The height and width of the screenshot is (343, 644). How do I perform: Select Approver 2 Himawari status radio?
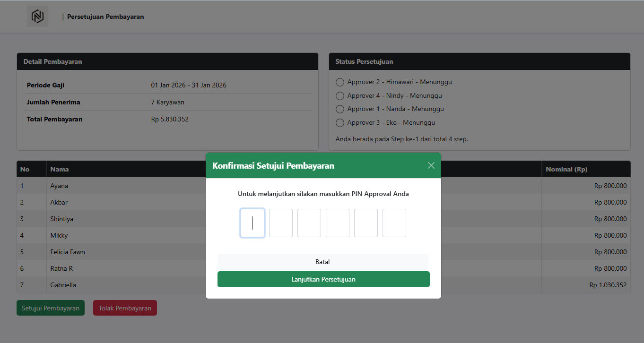click(339, 82)
